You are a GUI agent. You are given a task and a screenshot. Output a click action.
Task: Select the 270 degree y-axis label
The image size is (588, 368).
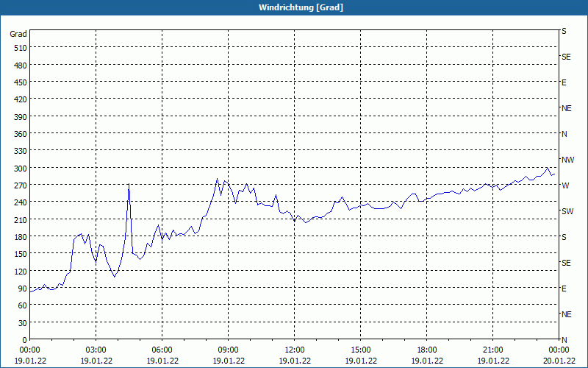point(21,185)
